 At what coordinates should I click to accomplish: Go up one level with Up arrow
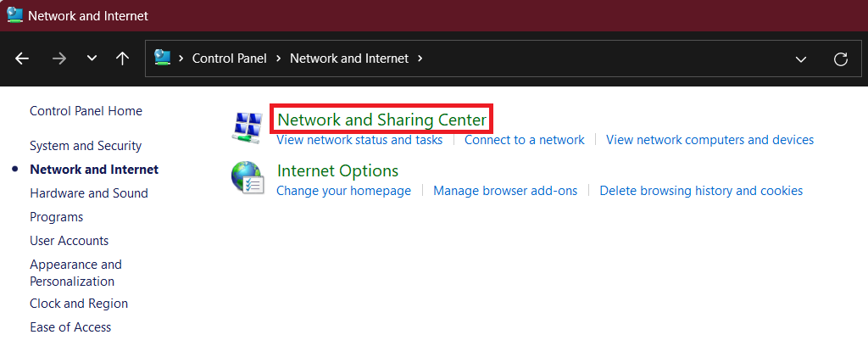pos(122,59)
